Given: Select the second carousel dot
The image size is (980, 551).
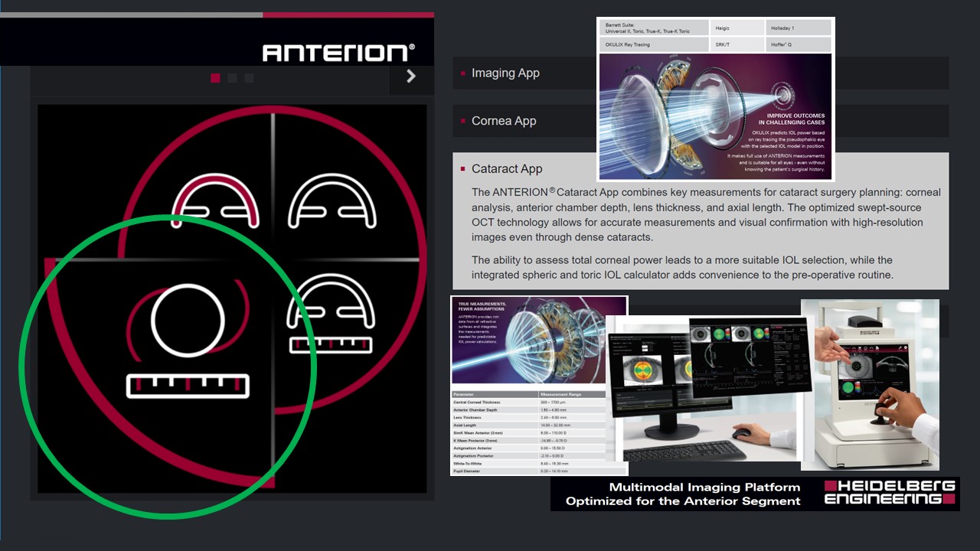Looking at the screenshot, I should coord(232,77).
